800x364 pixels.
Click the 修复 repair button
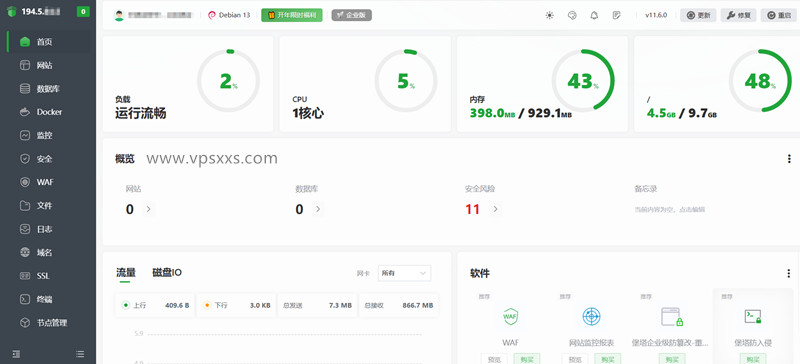(x=738, y=15)
